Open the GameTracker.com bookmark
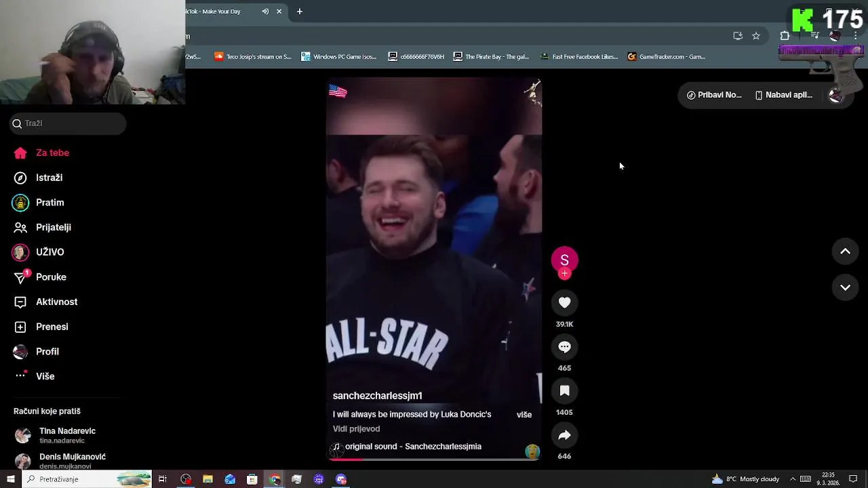This screenshot has width=868, height=488. pos(667,57)
